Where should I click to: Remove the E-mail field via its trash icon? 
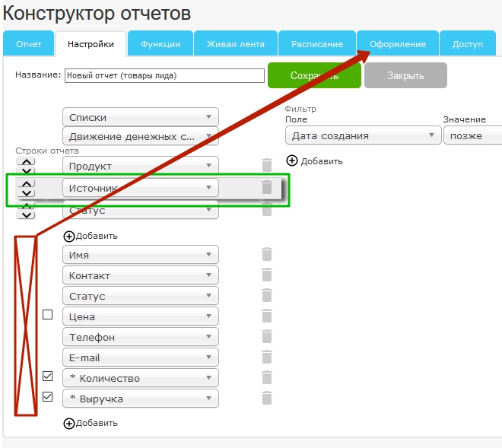pyautogui.click(x=266, y=357)
